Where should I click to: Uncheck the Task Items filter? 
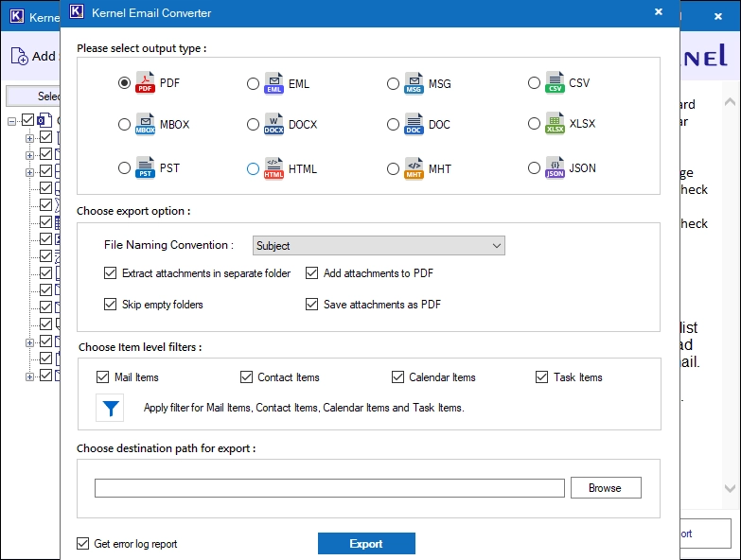click(541, 376)
